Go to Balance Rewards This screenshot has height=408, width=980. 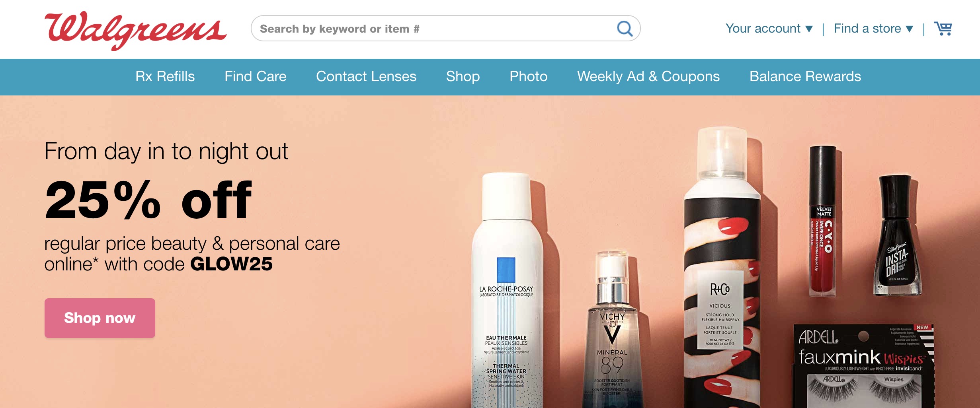pyautogui.click(x=805, y=76)
